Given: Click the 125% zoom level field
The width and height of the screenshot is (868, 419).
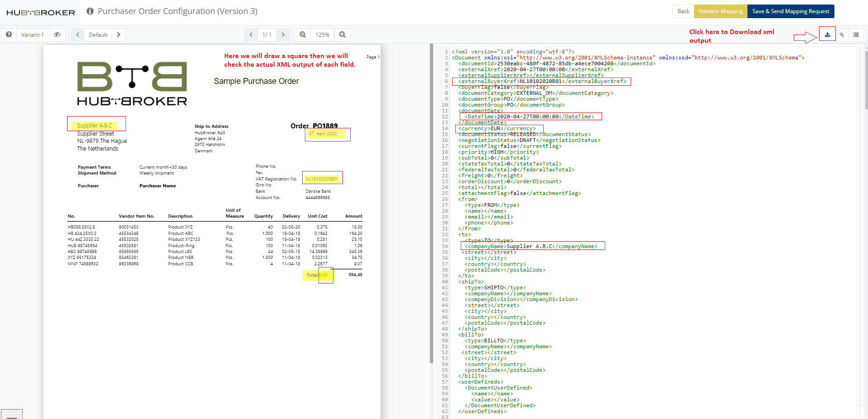Looking at the screenshot, I should point(323,34).
